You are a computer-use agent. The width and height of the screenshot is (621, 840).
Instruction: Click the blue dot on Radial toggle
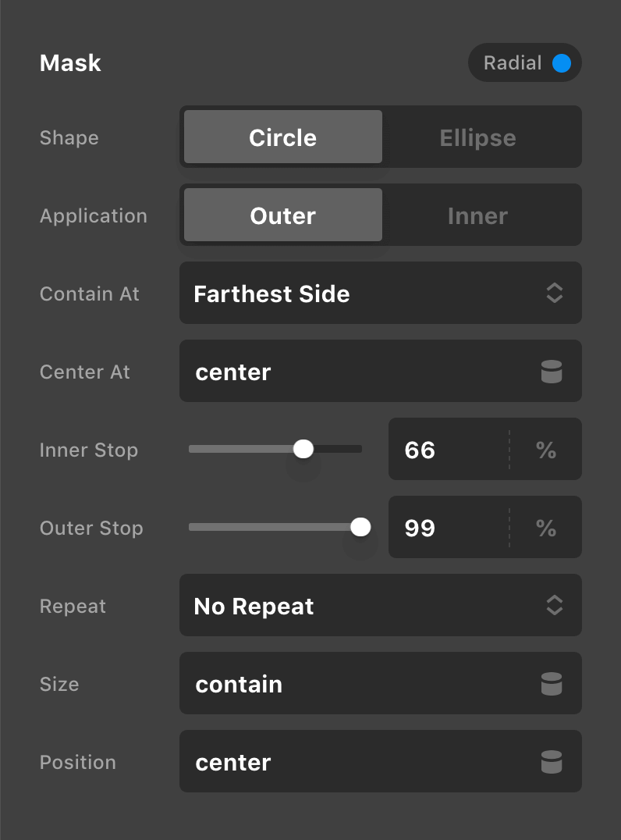(562, 63)
